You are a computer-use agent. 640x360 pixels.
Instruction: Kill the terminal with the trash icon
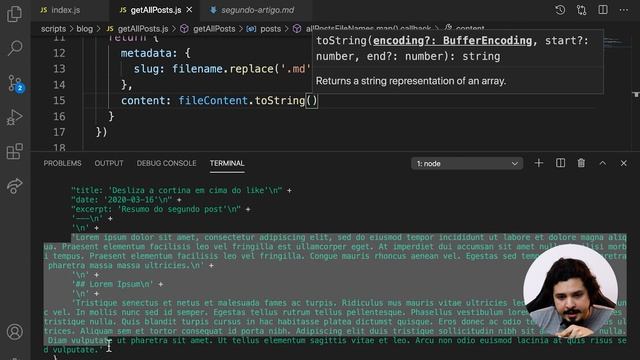click(x=581, y=163)
